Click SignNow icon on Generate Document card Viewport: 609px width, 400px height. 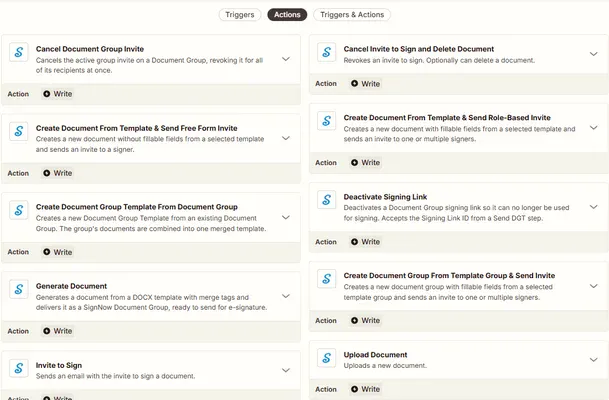coord(19,289)
